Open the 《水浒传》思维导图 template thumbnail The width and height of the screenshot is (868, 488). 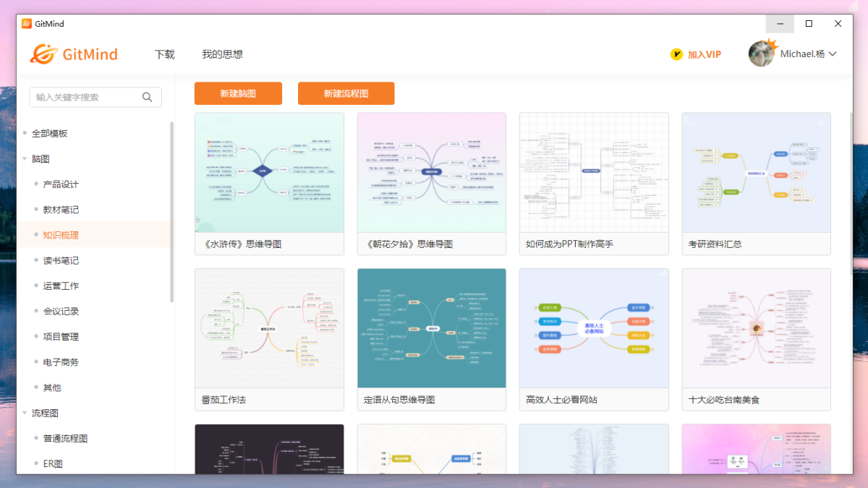tap(269, 173)
